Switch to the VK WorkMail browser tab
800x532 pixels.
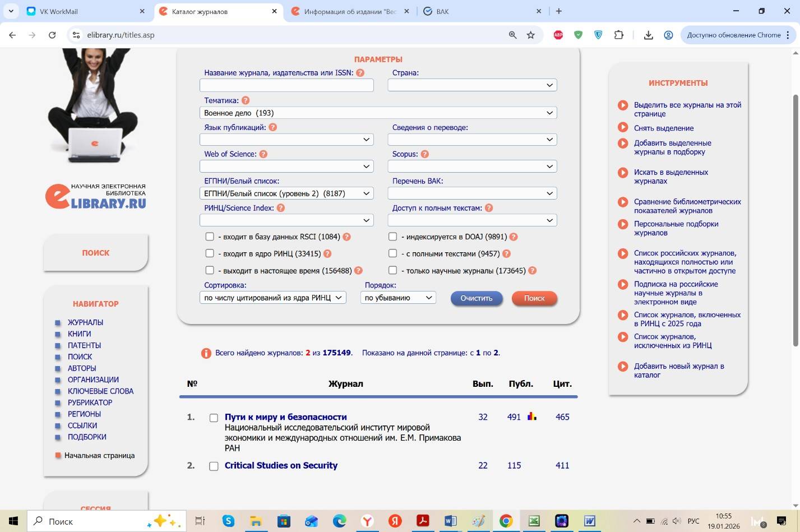[x=84, y=11]
